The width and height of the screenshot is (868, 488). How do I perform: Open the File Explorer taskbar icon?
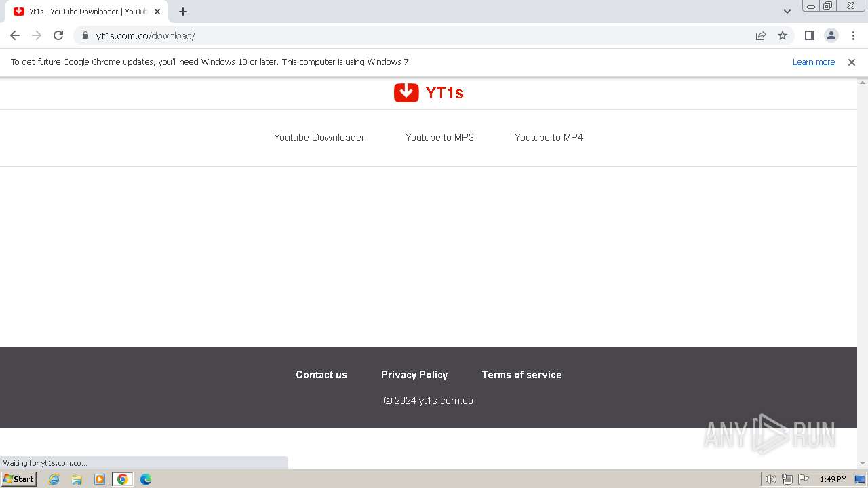[77, 479]
